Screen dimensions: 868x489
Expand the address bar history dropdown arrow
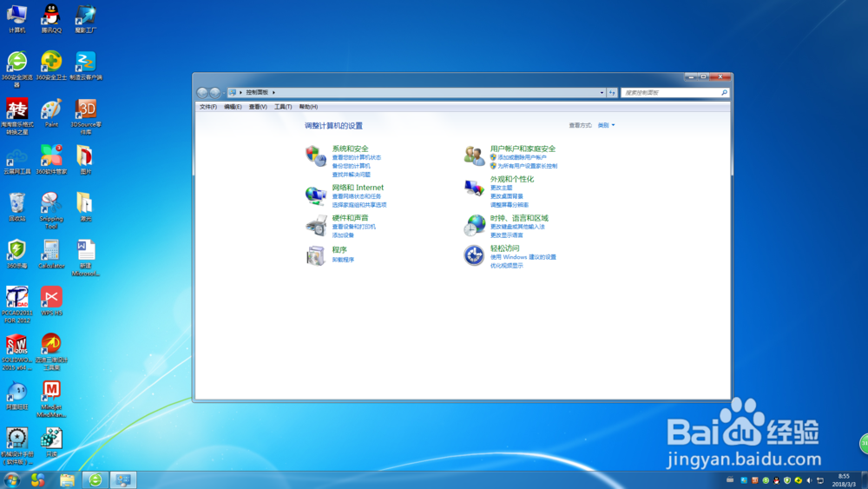point(602,92)
